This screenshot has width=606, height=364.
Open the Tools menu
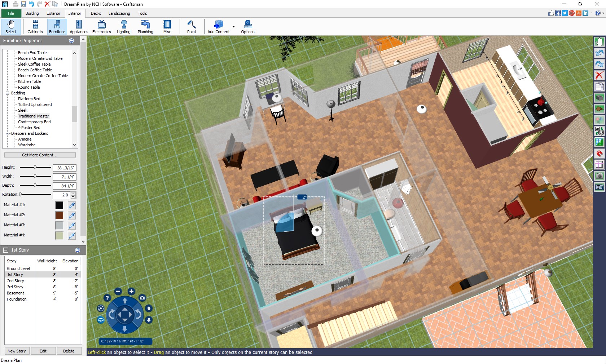point(142,13)
